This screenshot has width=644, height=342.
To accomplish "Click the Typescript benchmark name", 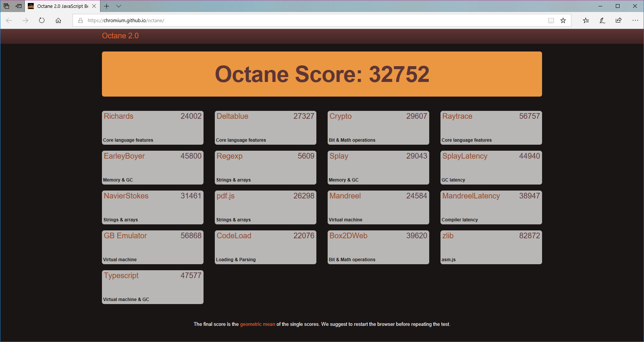I will click(121, 275).
